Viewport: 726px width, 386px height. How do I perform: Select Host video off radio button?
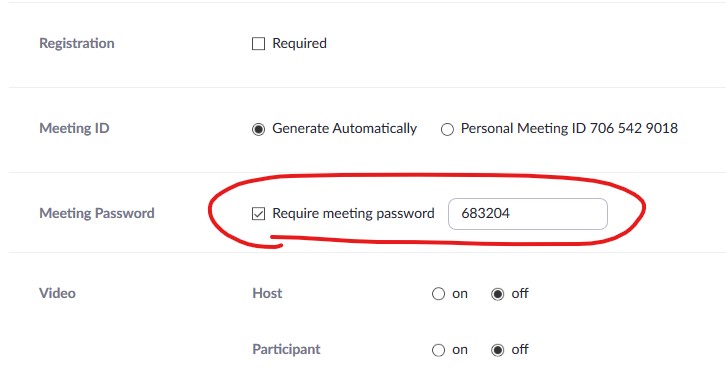498,294
